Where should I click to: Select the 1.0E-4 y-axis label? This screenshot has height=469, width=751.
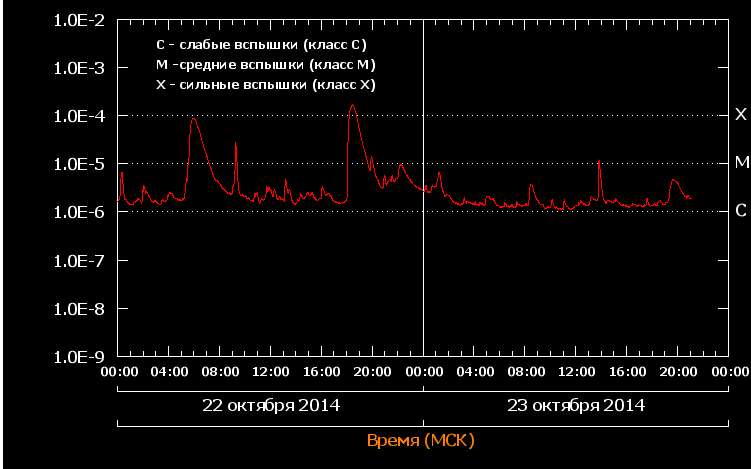point(79,116)
